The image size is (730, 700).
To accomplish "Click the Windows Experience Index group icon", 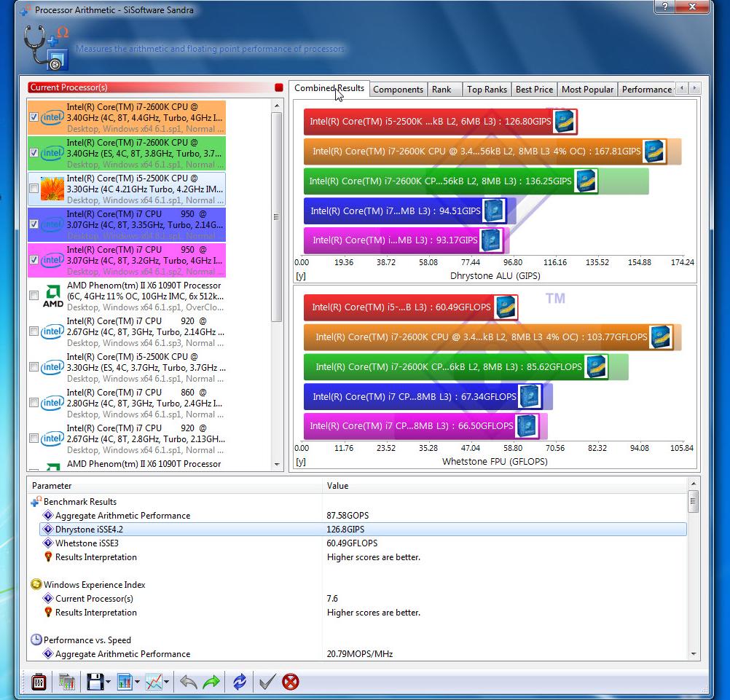I will coord(36,585).
